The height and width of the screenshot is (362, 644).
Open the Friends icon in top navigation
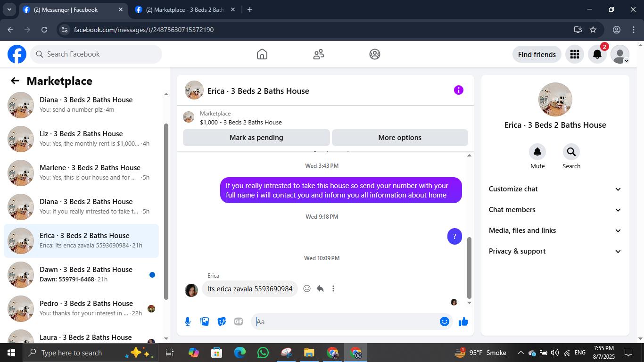pos(319,54)
